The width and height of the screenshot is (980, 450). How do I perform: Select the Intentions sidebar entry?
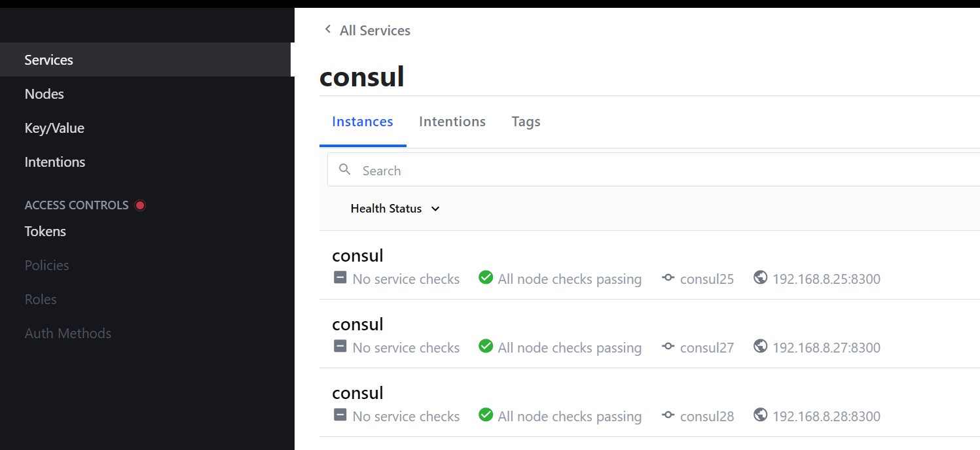tap(55, 162)
